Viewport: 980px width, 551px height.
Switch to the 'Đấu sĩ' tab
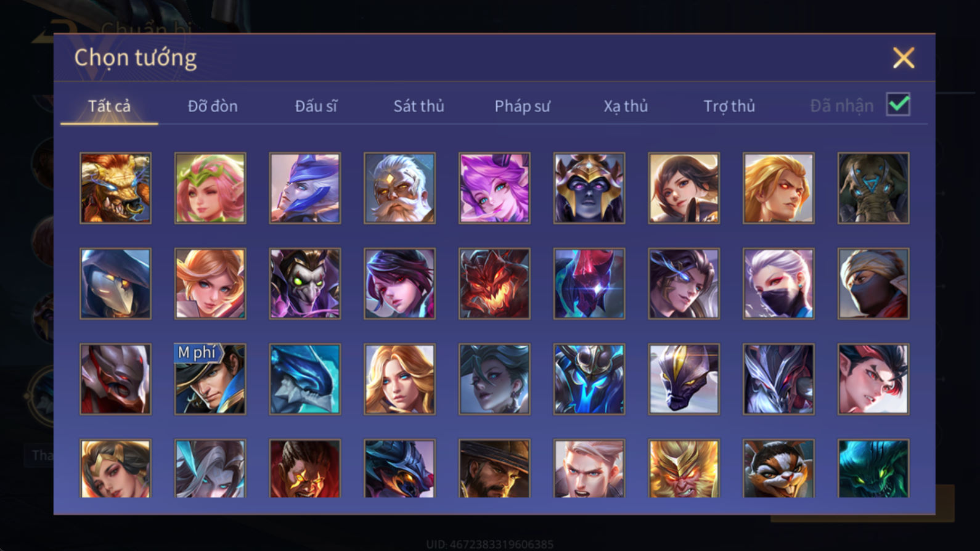[x=316, y=106]
